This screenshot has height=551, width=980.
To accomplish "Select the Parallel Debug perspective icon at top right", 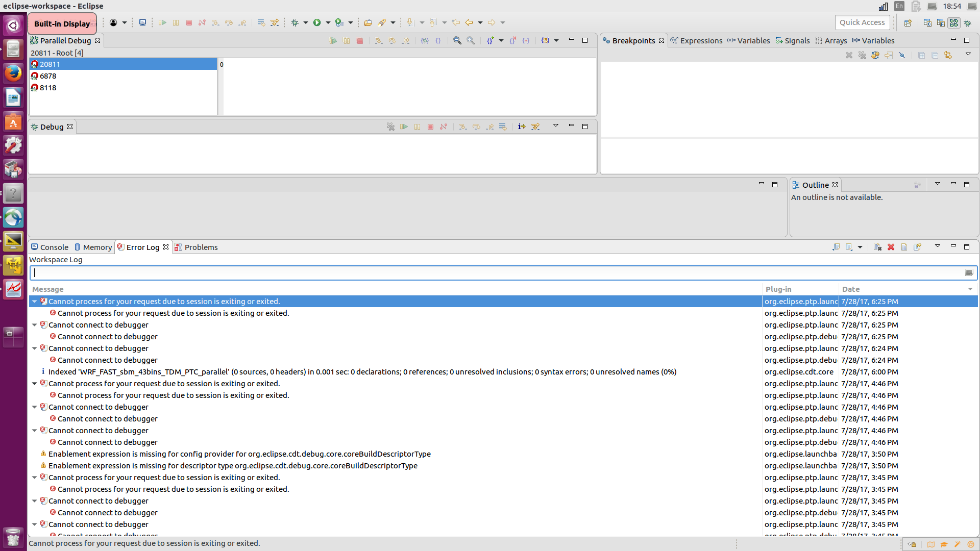I will [x=954, y=22].
